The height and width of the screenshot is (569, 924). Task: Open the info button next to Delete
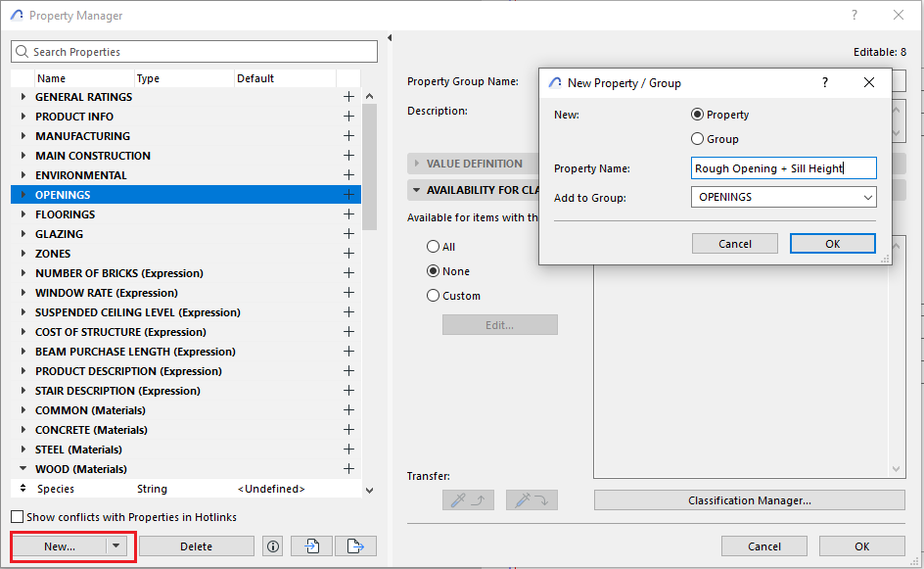(273, 546)
